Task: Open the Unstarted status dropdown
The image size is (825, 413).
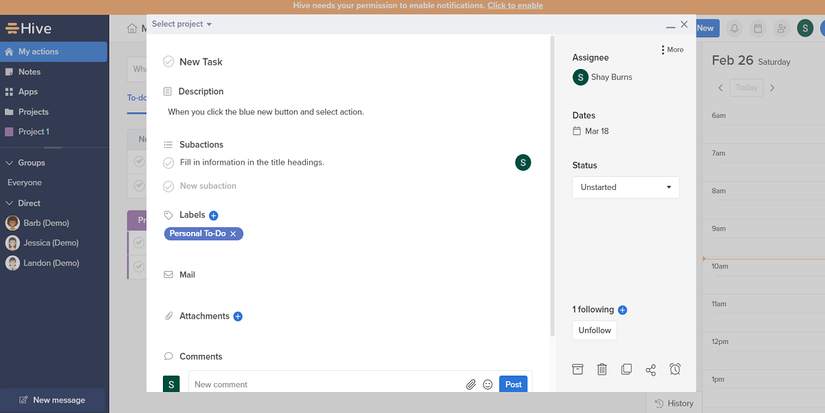Action: [x=626, y=187]
